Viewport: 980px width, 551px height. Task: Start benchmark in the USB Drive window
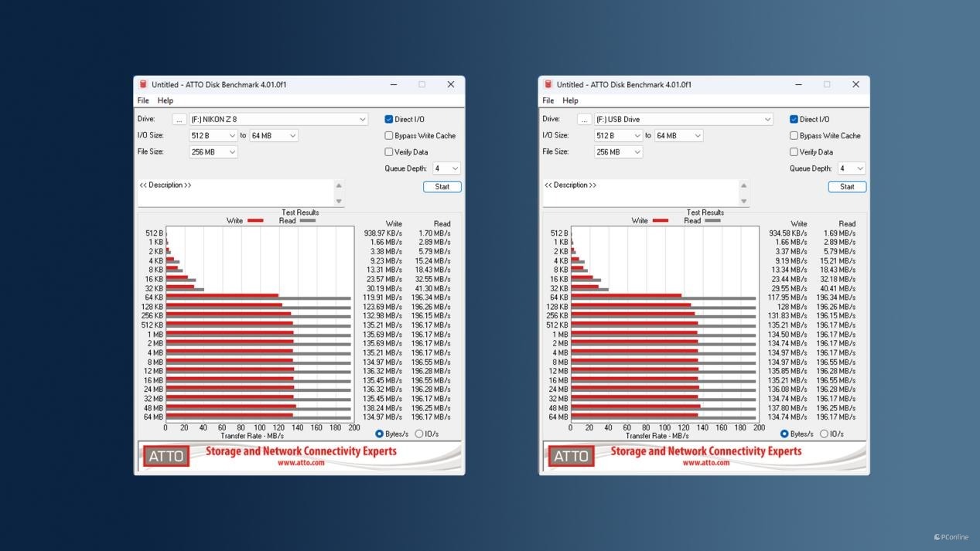click(x=847, y=187)
